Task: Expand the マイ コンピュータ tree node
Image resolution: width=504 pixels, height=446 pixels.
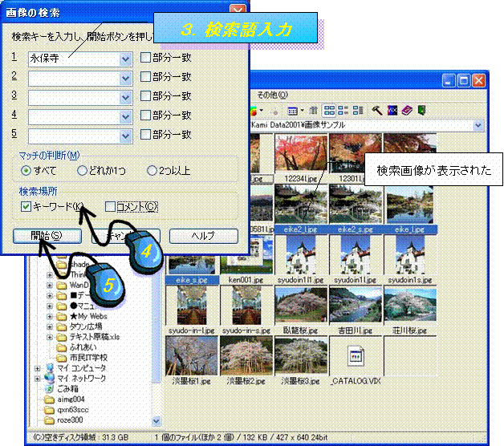Action: (38, 367)
